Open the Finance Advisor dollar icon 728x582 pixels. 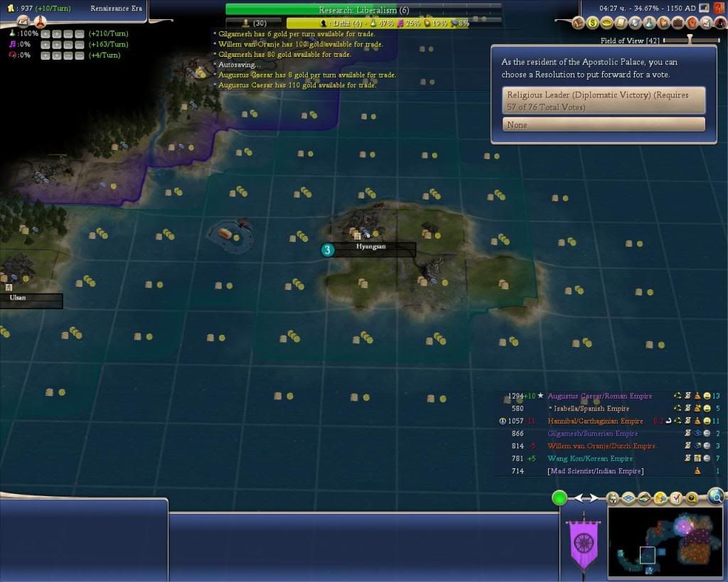click(592, 23)
